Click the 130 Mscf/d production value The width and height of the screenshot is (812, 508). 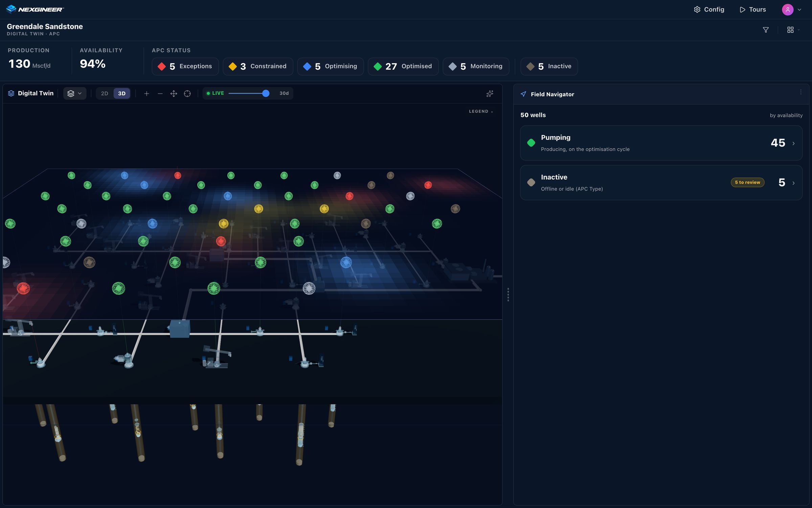tap(29, 64)
